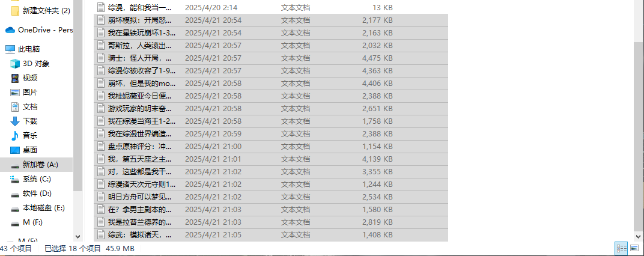Select 系统 (C:) drive
This screenshot has height=256, width=644.
tap(37, 179)
